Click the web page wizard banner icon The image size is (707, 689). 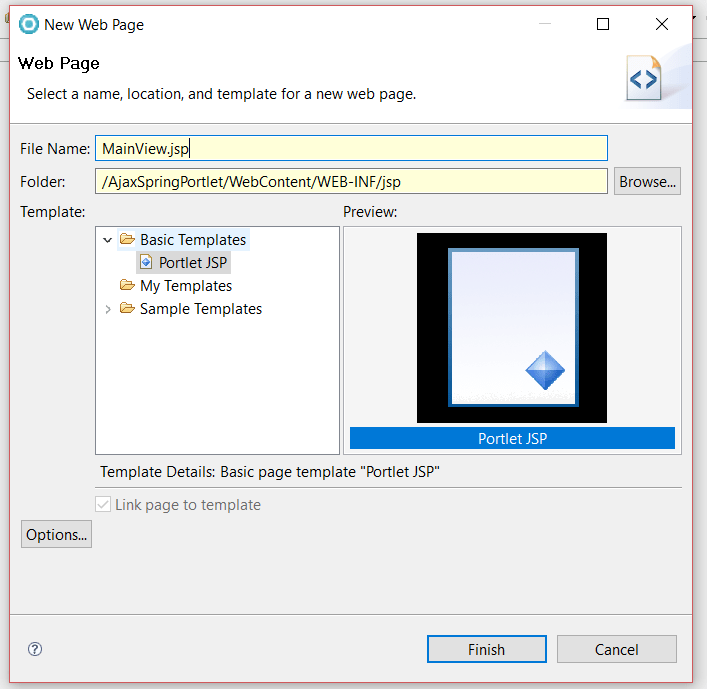pos(644,79)
